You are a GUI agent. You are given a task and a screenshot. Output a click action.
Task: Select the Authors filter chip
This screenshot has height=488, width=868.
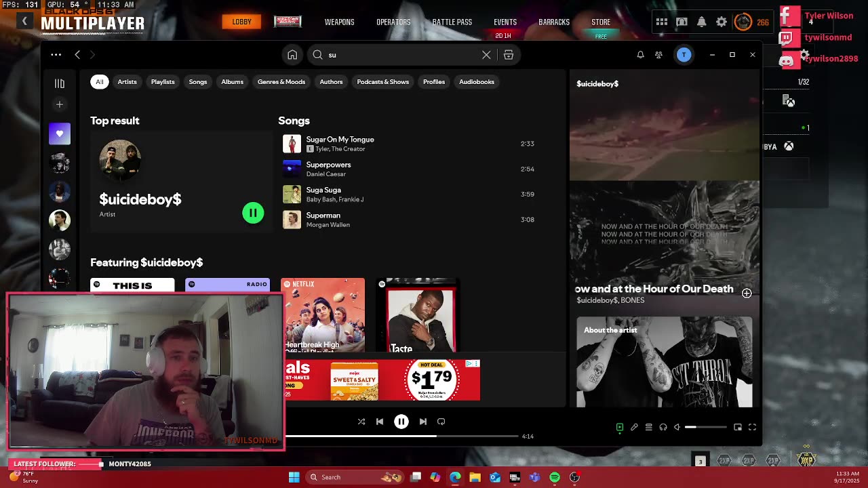pyautogui.click(x=331, y=82)
